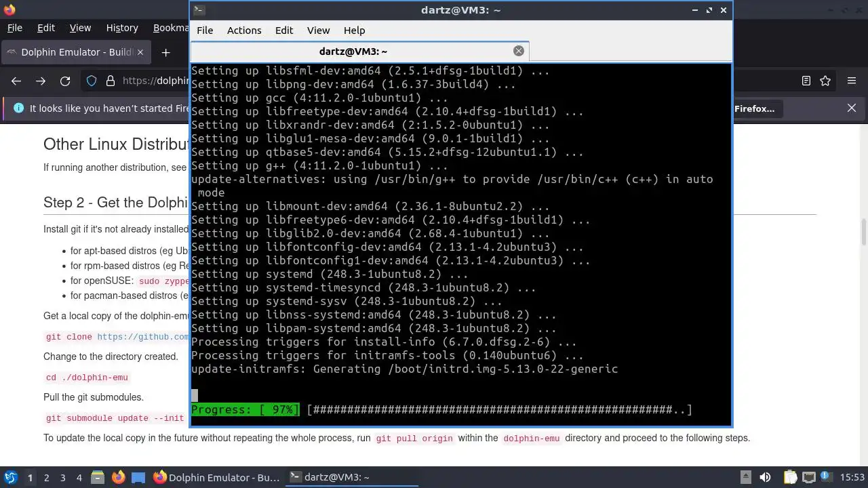
Task: Click the terminal progress bar at 97%
Action: click(x=441, y=409)
